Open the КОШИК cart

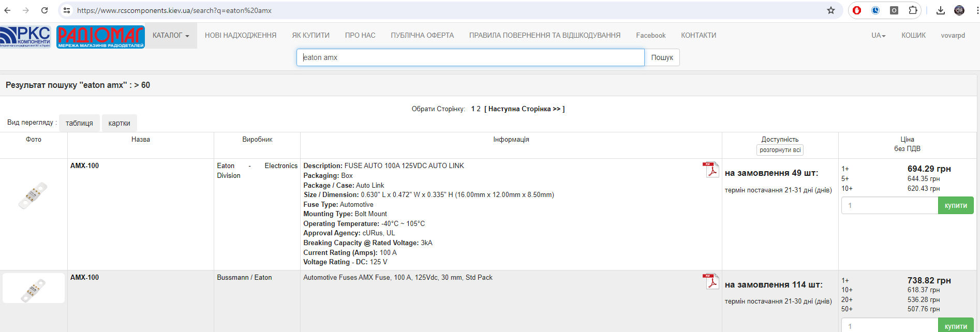913,36
